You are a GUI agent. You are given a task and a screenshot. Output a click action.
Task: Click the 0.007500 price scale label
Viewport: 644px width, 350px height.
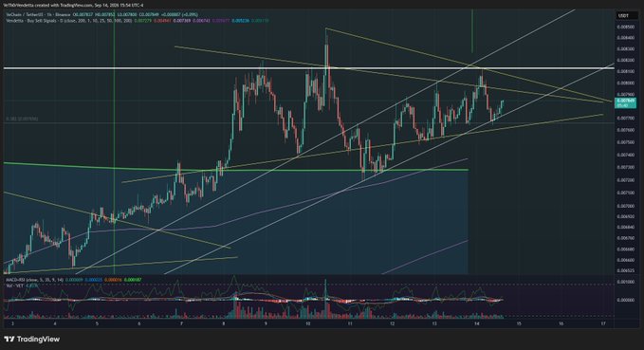626,142
